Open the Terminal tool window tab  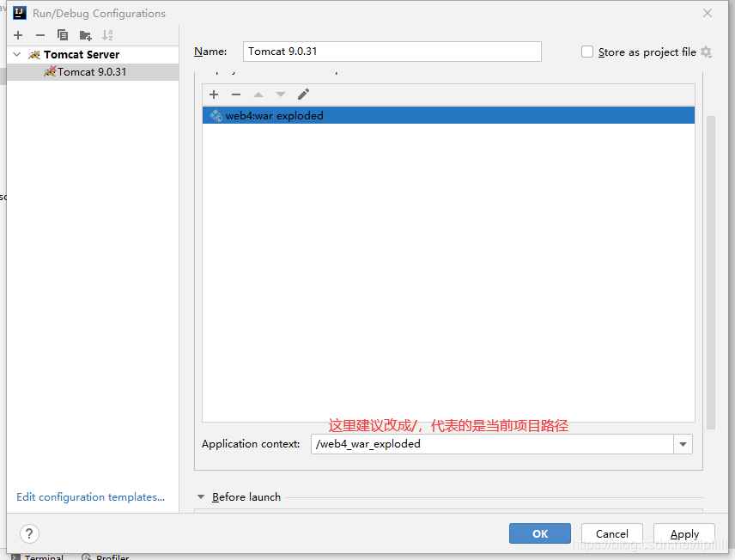(38, 557)
